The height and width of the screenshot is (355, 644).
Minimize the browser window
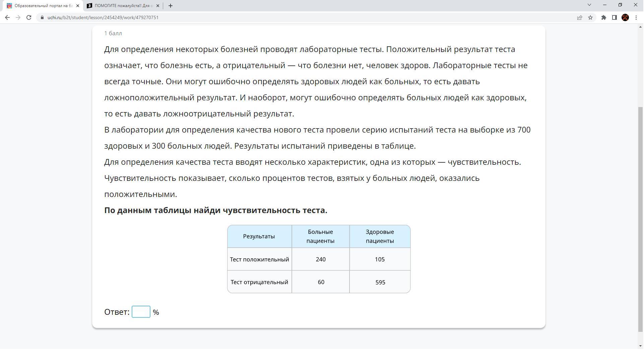click(x=605, y=5)
